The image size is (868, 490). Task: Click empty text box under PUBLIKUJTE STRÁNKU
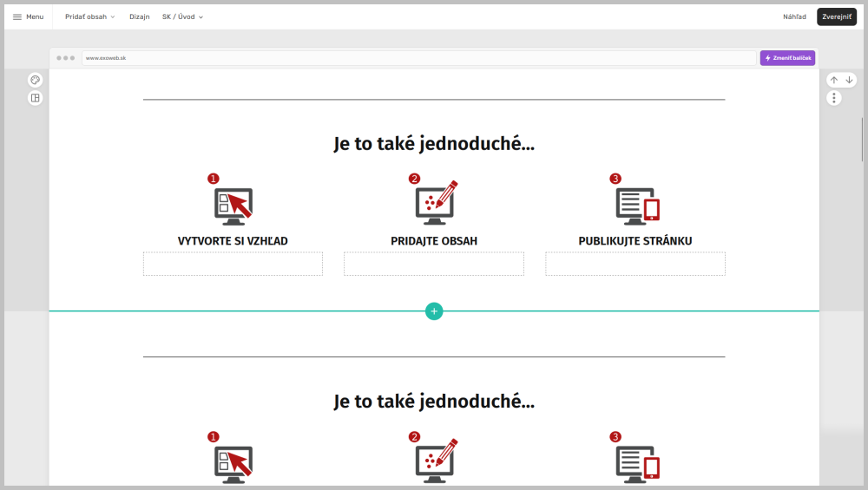[x=635, y=264]
